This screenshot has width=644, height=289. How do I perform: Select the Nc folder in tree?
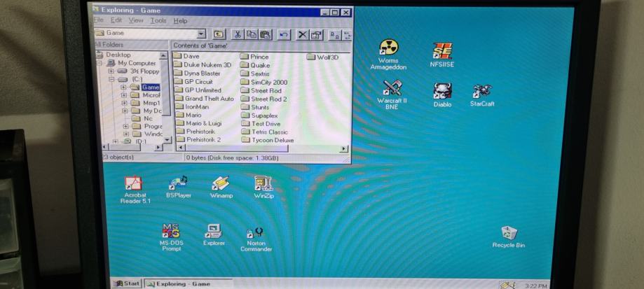pyautogui.click(x=143, y=118)
